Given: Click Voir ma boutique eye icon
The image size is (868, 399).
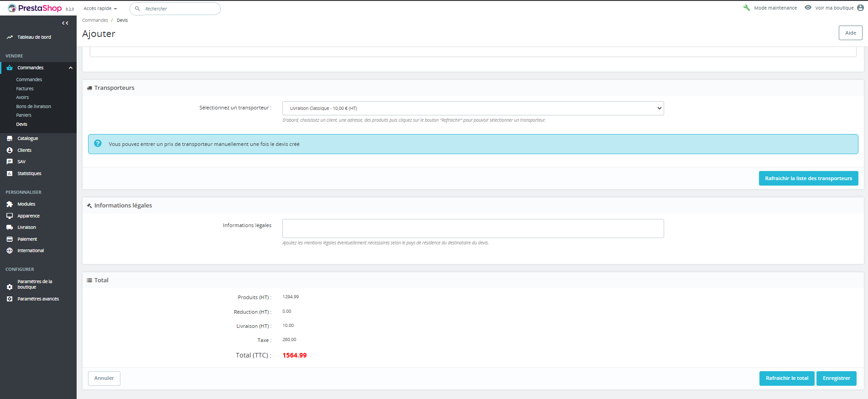Looking at the screenshot, I should tap(808, 8).
